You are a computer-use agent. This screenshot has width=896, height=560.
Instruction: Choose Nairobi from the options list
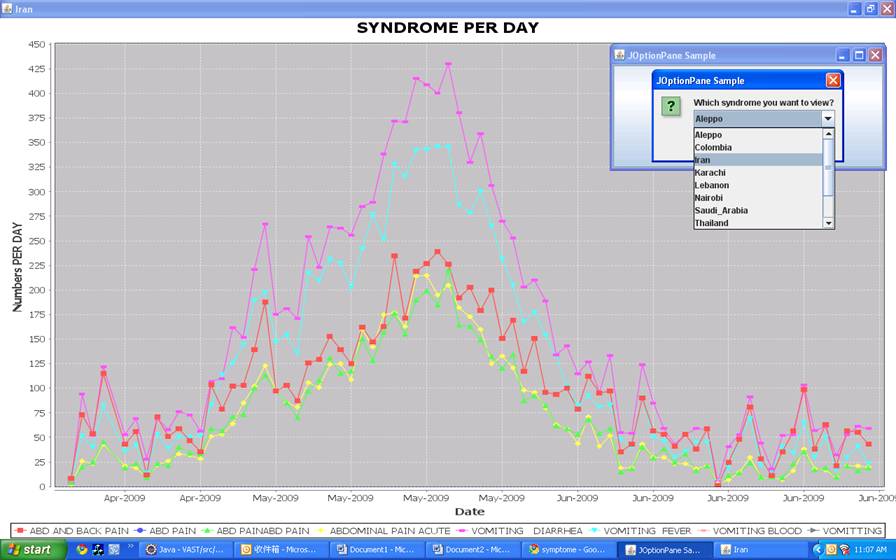710,198
